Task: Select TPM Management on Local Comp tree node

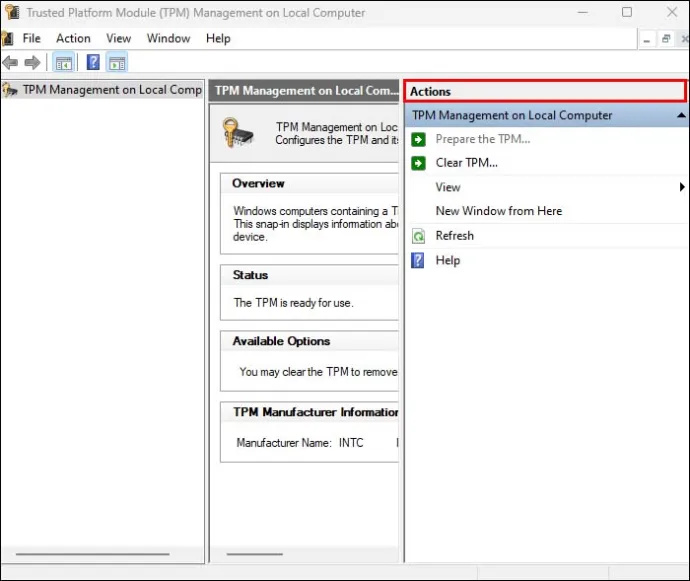Action: tap(112, 90)
